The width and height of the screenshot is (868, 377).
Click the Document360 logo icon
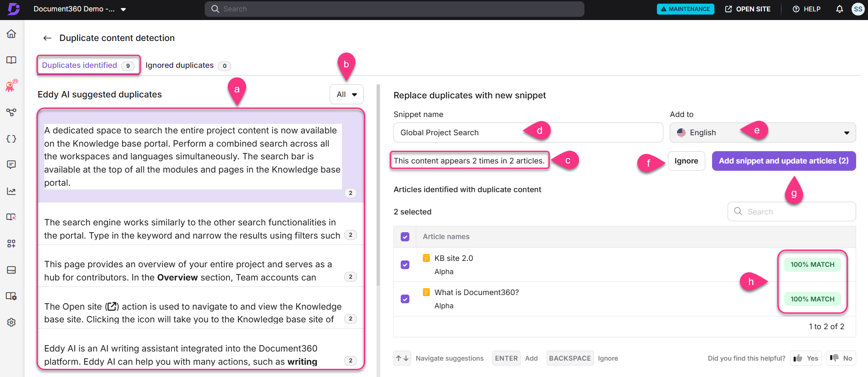(x=14, y=9)
